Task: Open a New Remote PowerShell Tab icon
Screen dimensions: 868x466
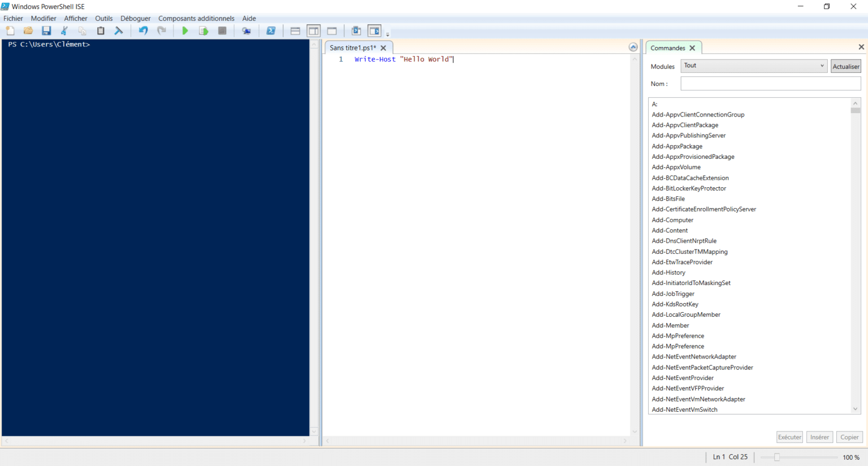Action: tap(246, 31)
